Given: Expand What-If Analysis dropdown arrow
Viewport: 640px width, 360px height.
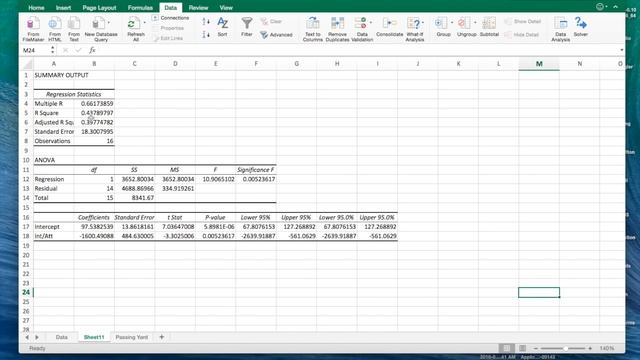Looking at the screenshot, I should click(x=423, y=23).
